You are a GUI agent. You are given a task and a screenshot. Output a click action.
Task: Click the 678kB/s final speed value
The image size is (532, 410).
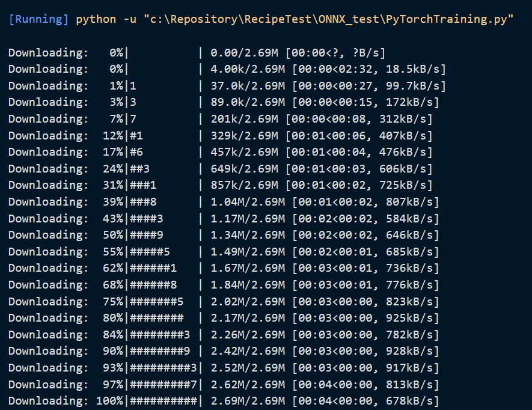point(409,401)
